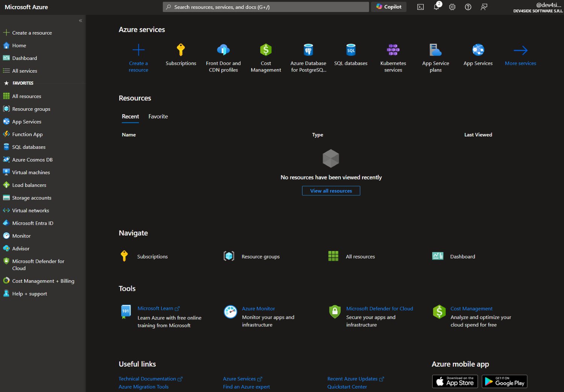Click the View all resources button
This screenshot has width=564, height=392.
[331, 191]
